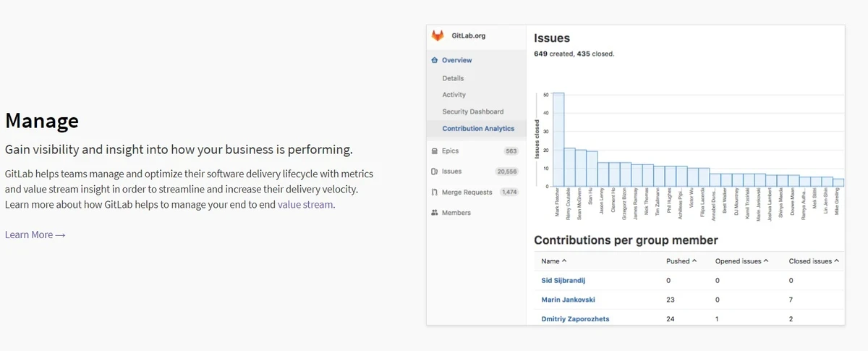Click the Merge Requests icon in the sidebar
Viewport: 868px width, 351px height.
[x=434, y=193]
